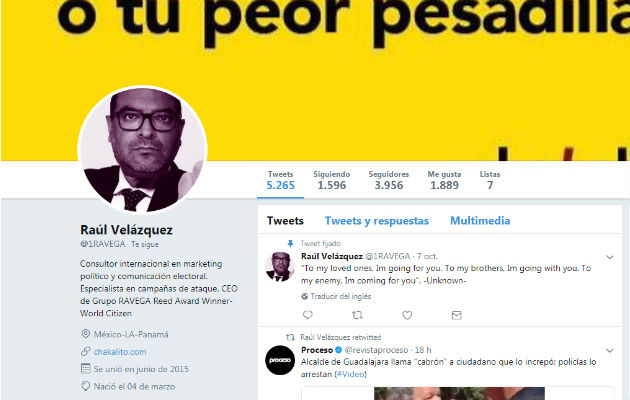Open the #Video hashtag link

tap(351, 374)
